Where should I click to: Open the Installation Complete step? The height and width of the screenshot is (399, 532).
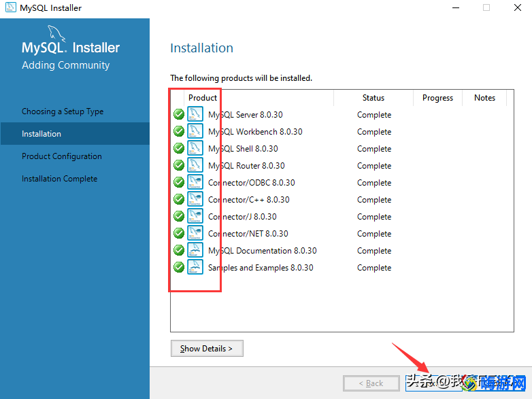[60, 179]
